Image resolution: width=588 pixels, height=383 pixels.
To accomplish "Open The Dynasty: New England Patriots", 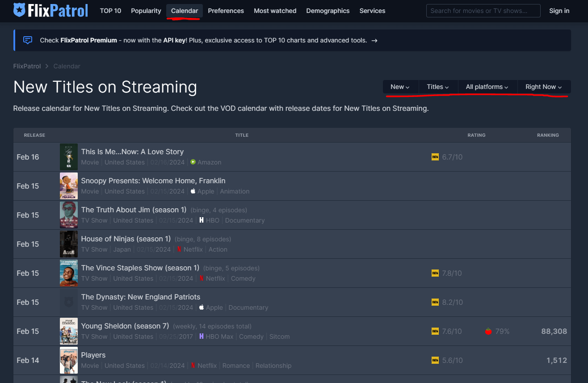I will [141, 297].
